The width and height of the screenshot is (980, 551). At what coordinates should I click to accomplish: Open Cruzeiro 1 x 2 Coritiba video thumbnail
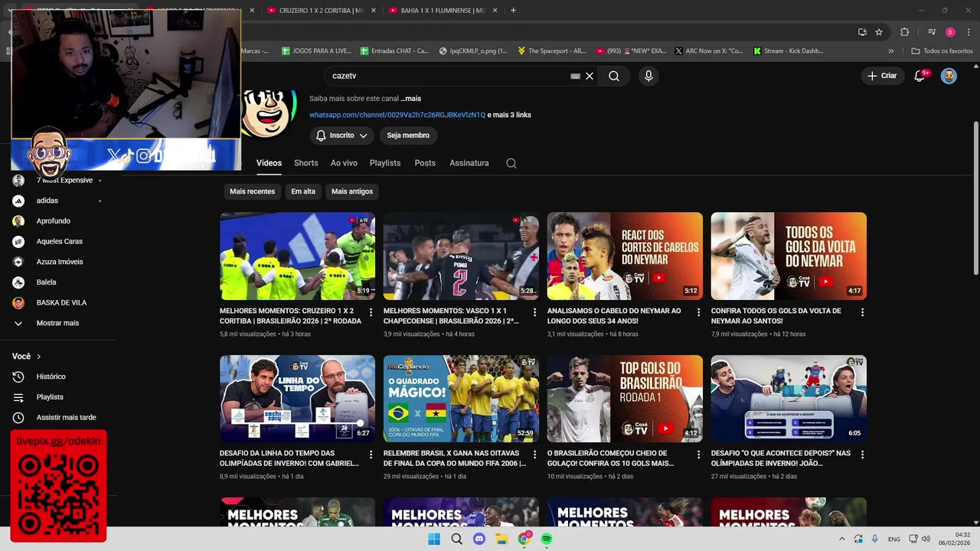297,256
